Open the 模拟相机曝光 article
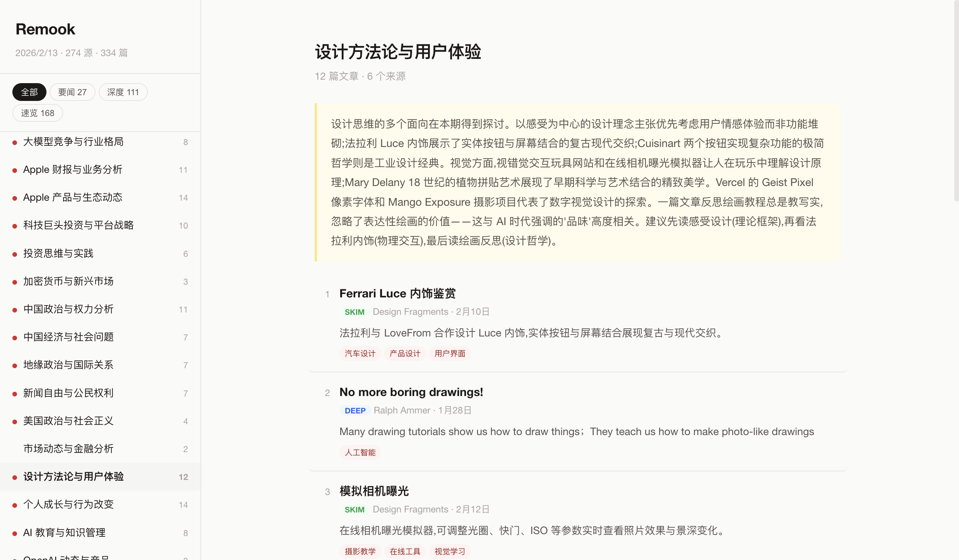The height and width of the screenshot is (560, 959). tap(374, 491)
